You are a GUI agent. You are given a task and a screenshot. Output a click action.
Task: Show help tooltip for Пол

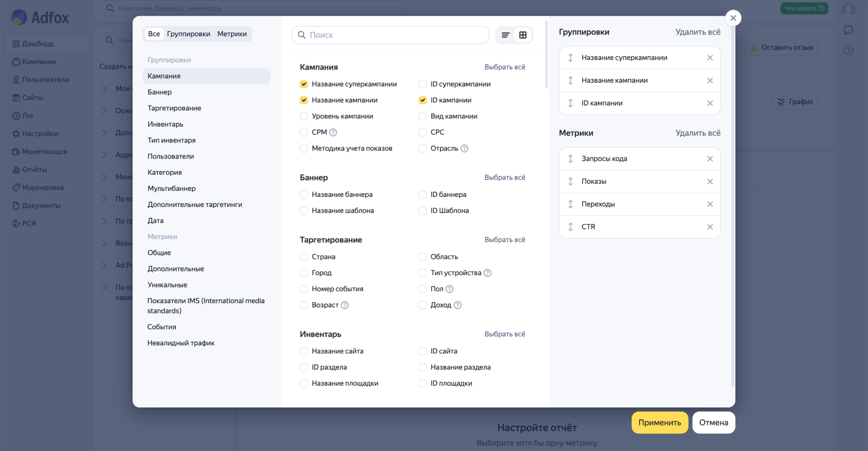pyautogui.click(x=450, y=289)
